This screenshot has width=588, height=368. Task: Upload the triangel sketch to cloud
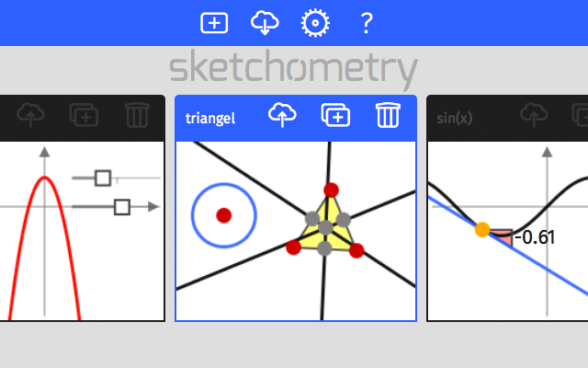point(282,115)
